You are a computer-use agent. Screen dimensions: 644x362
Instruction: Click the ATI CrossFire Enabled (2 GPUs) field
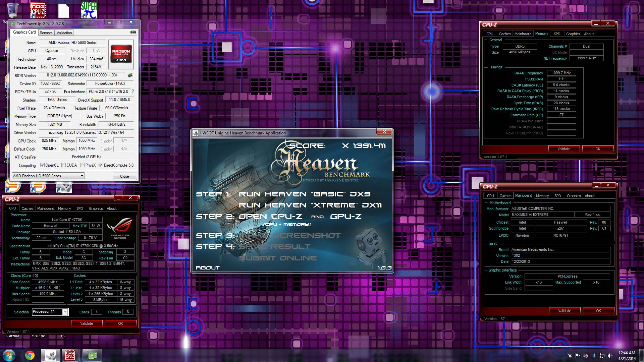tap(86, 157)
